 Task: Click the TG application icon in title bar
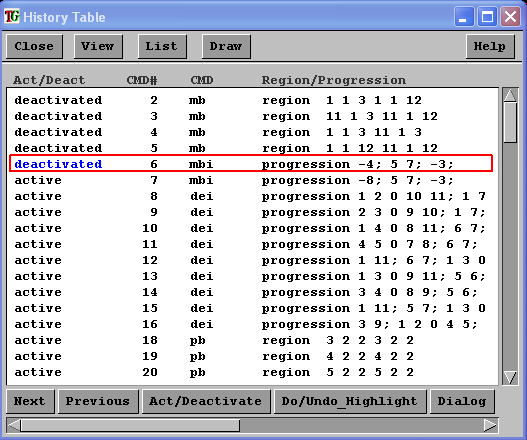coord(12,16)
